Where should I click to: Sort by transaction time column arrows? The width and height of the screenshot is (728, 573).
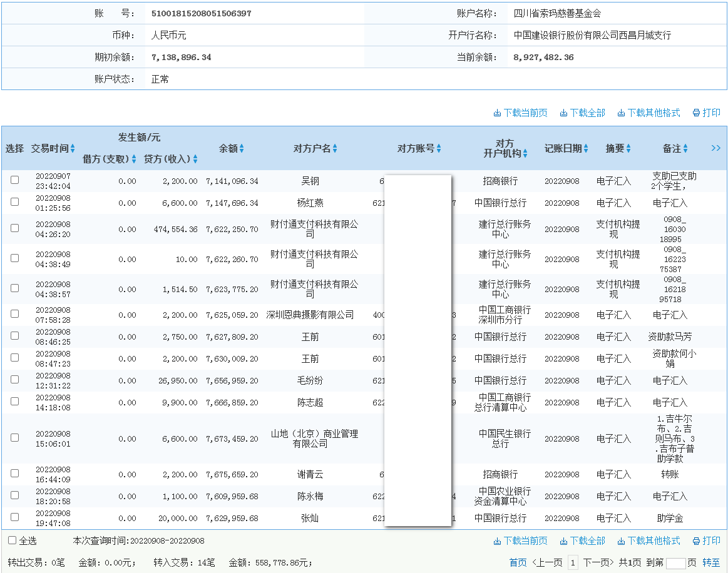click(x=73, y=148)
